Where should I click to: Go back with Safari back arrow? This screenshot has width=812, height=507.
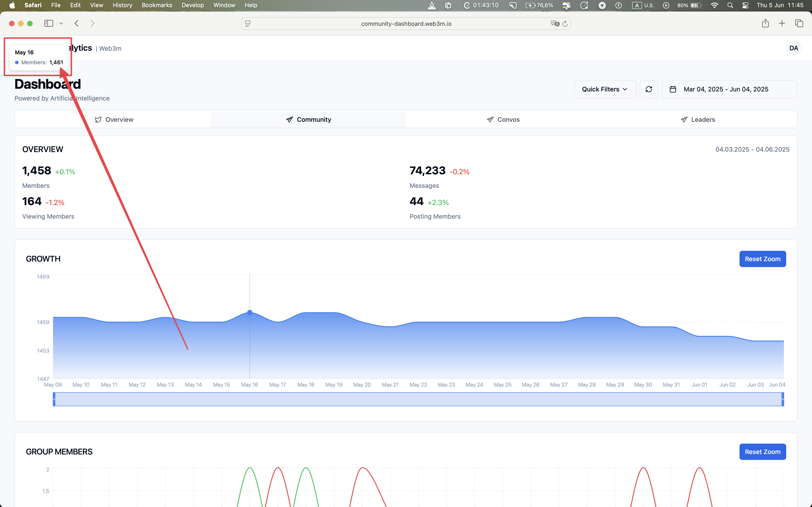[x=77, y=24]
